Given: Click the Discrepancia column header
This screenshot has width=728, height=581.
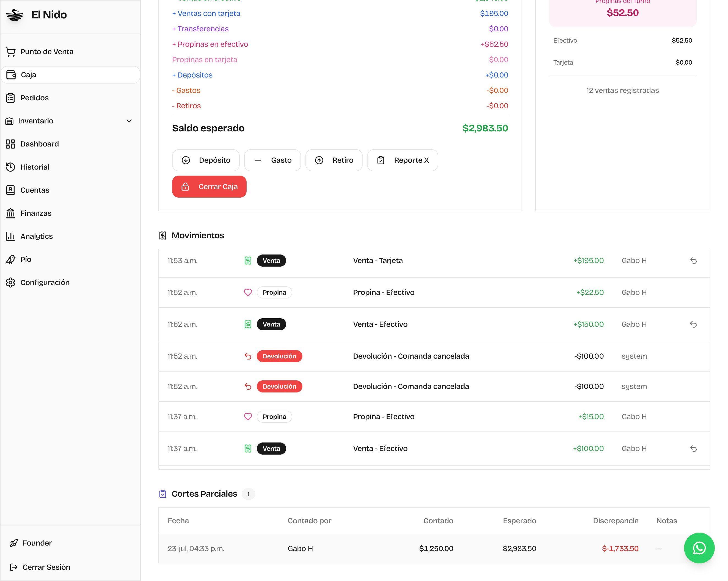Looking at the screenshot, I should [x=616, y=521].
